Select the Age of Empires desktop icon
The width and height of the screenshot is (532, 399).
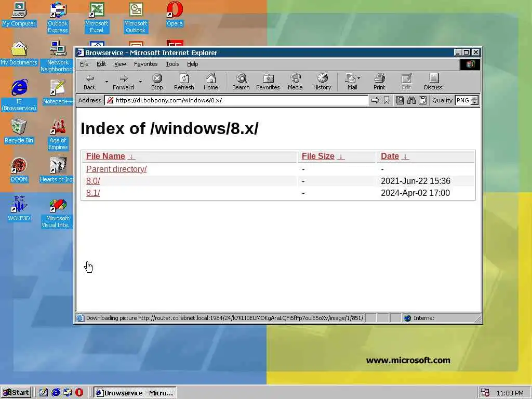[58, 135]
